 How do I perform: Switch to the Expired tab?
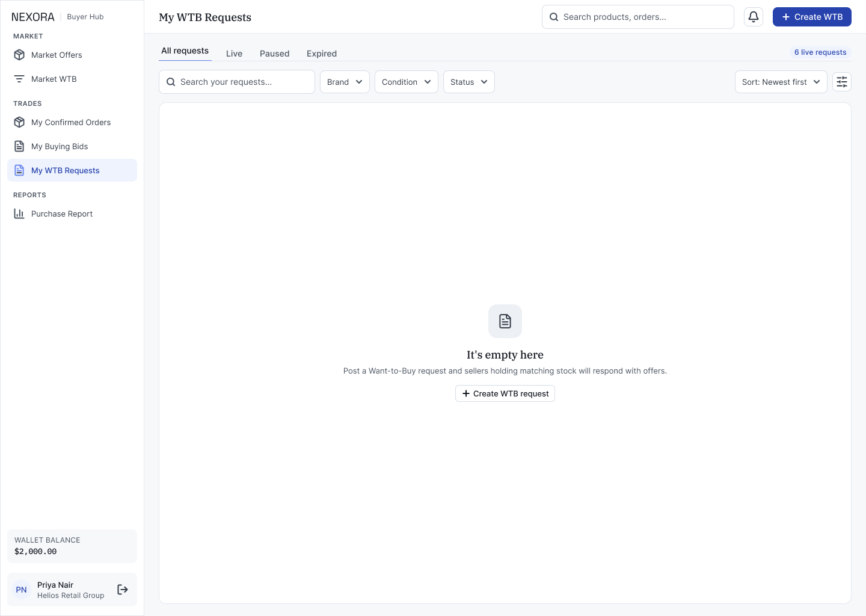coord(322,54)
